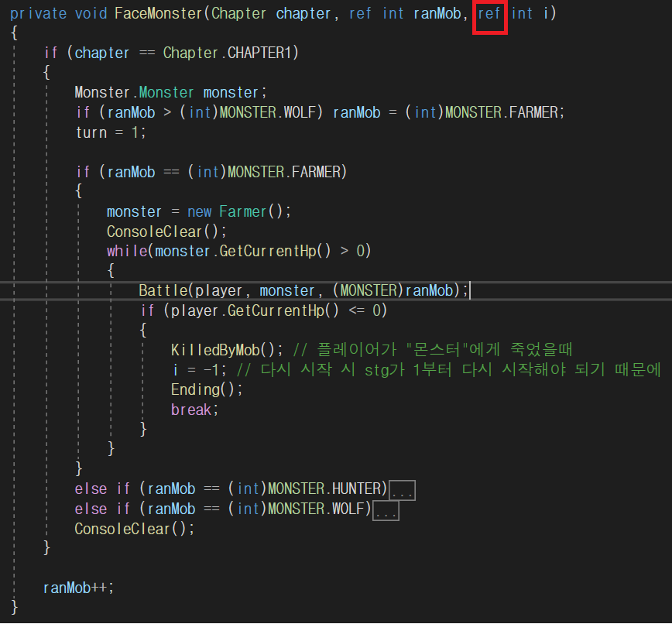672x624 pixels.
Task: Click the 'break;' statement
Action: click(x=194, y=410)
